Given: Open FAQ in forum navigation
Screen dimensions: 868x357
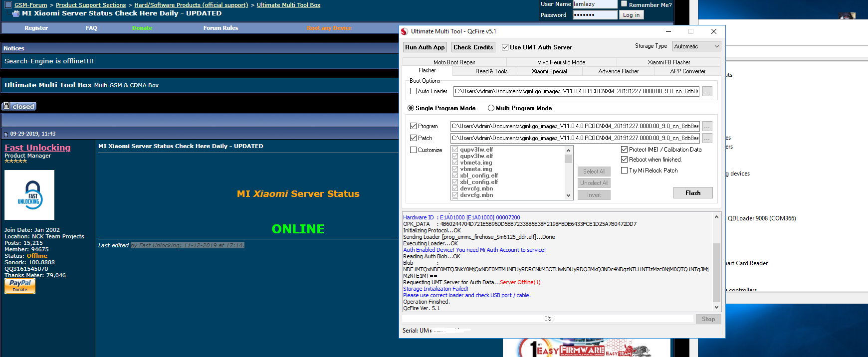Looking at the screenshot, I should click(x=91, y=28).
